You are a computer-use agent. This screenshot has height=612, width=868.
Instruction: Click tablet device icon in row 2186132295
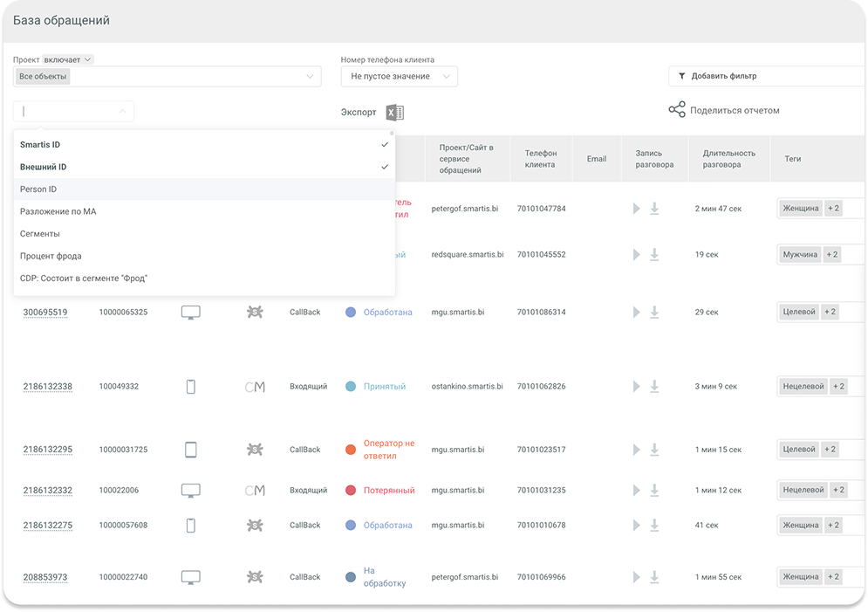pyautogui.click(x=190, y=450)
